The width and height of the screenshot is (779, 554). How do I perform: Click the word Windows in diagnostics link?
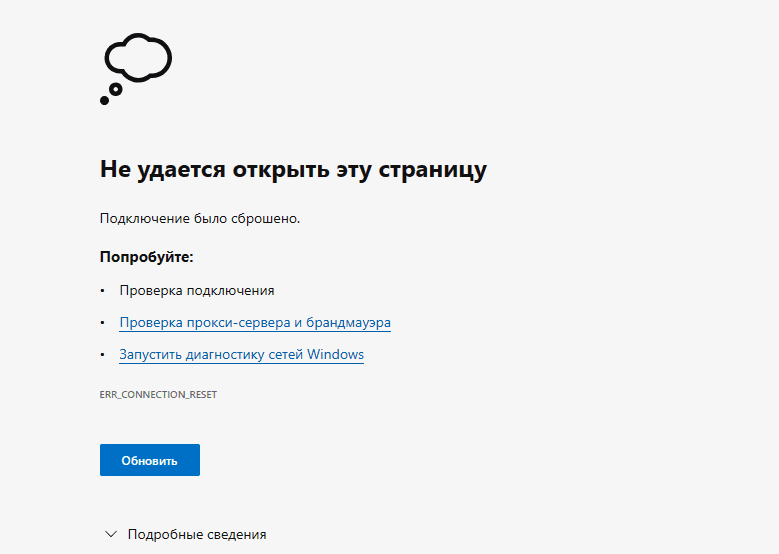[x=335, y=354]
